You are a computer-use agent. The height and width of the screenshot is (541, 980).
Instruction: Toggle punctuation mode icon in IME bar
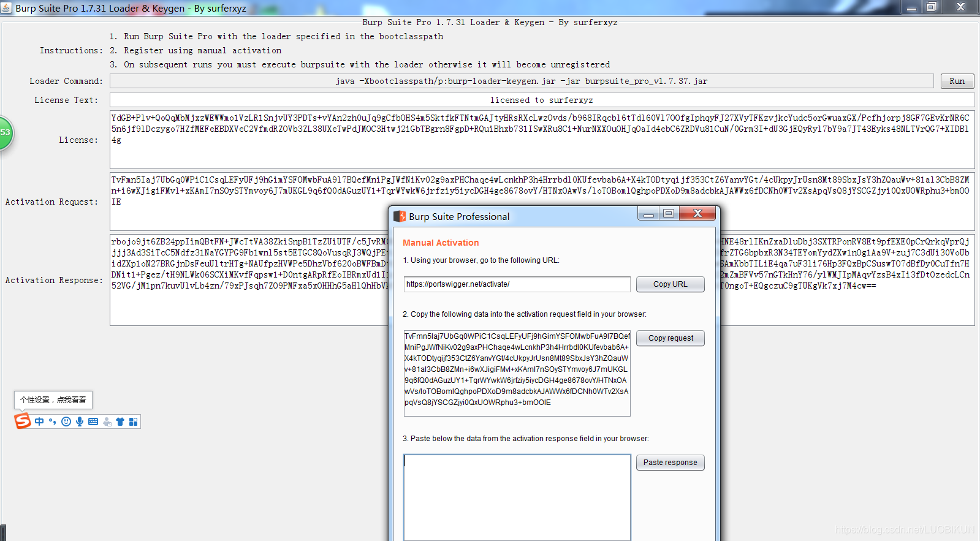pos(53,422)
